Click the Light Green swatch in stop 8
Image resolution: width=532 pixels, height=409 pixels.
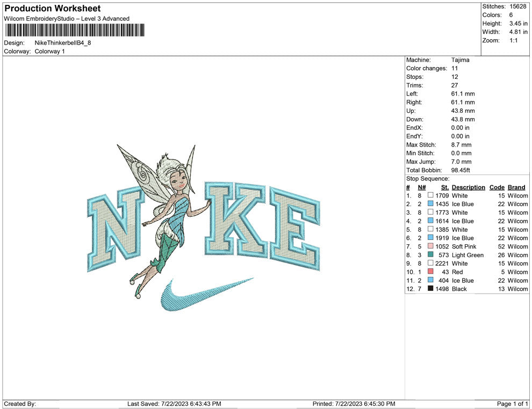[x=430, y=254]
